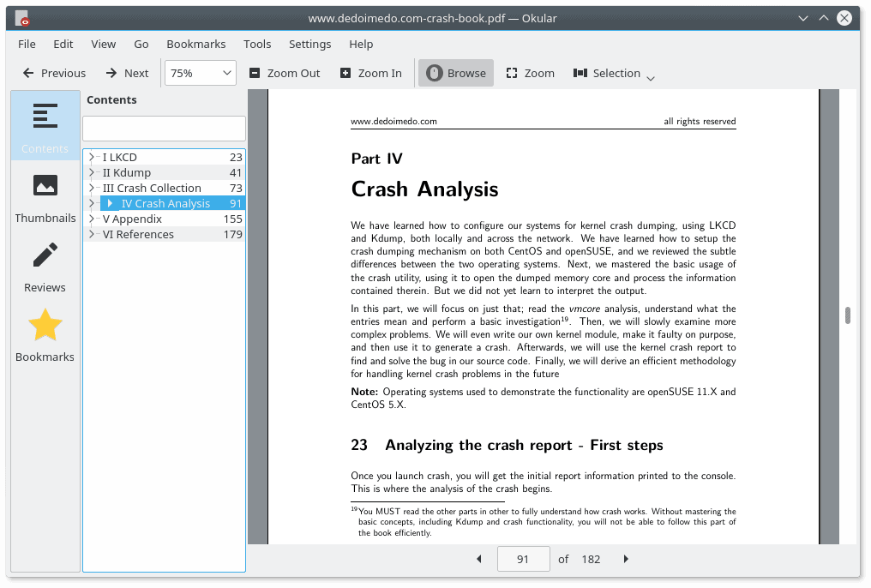Select I LKCD in contents list

[172, 157]
